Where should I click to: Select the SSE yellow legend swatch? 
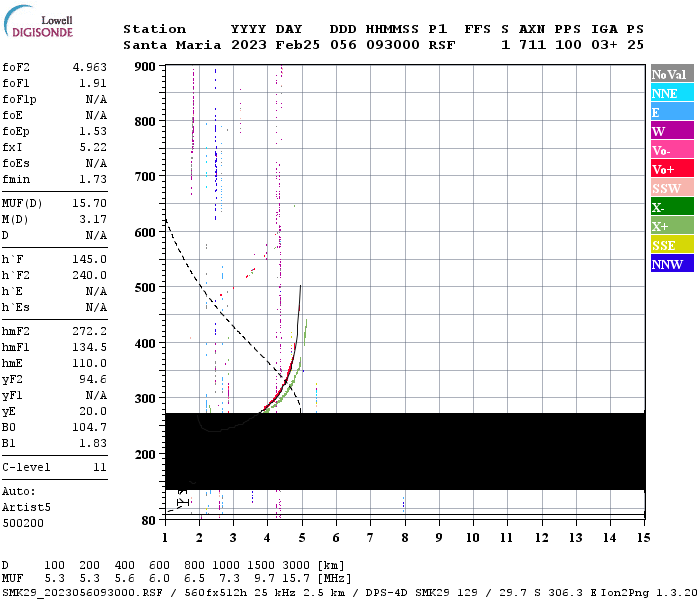click(x=672, y=245)
